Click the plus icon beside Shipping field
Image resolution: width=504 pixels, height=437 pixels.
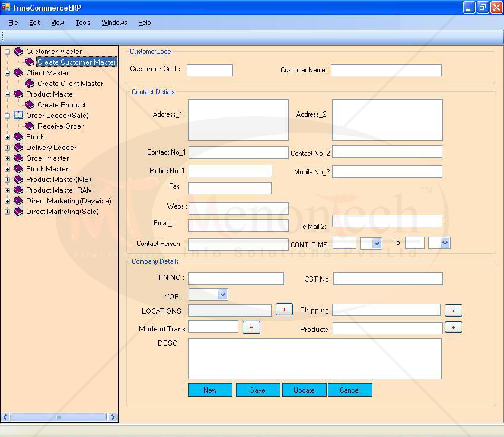pyautogui.click(x=453, y=311)
